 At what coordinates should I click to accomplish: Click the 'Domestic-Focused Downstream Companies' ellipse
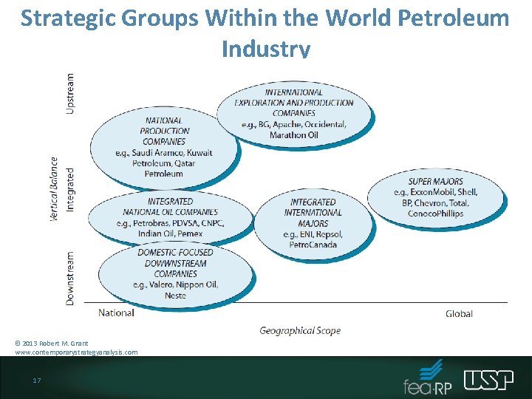pos(175,274)
